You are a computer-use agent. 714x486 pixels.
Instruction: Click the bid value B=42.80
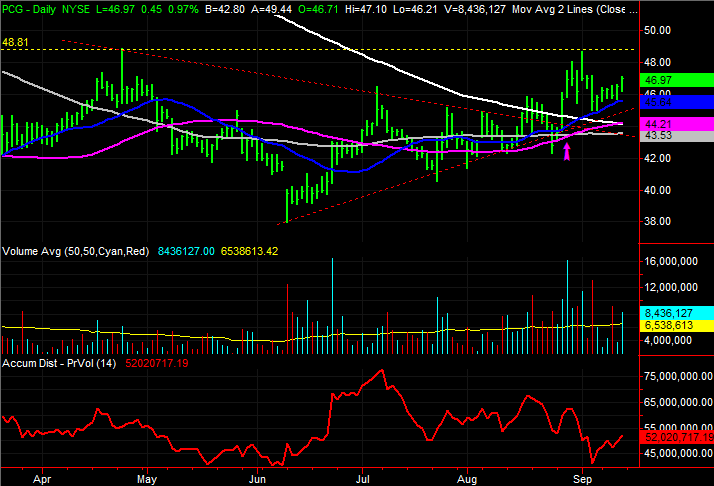point(224,9)
